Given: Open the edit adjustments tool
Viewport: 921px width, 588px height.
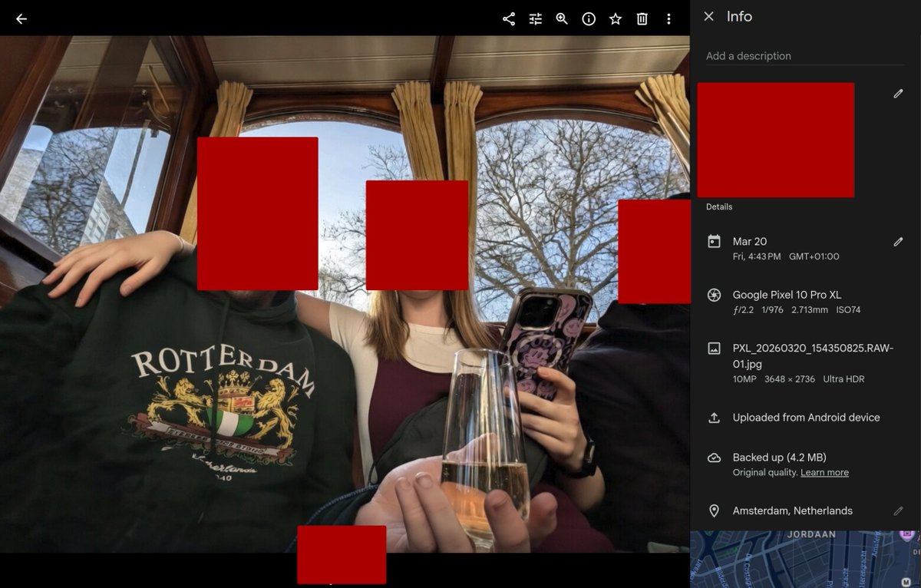Looking at the screenshot, I should [536, 19].
